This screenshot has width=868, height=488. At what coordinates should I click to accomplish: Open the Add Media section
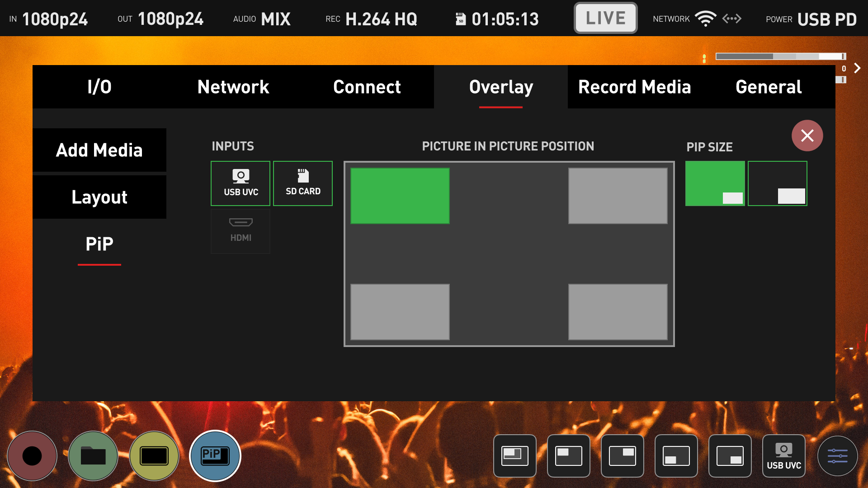pos(99,150)
